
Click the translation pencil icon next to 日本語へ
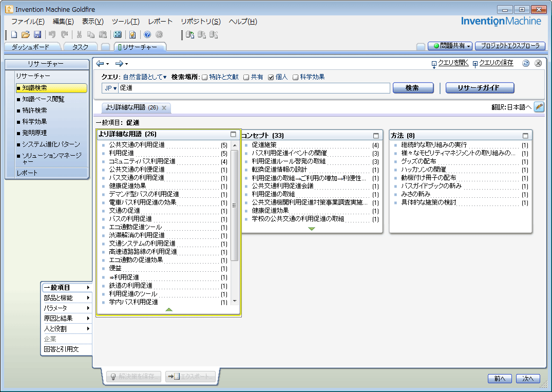pyautogui.click(x=539, y=107)
